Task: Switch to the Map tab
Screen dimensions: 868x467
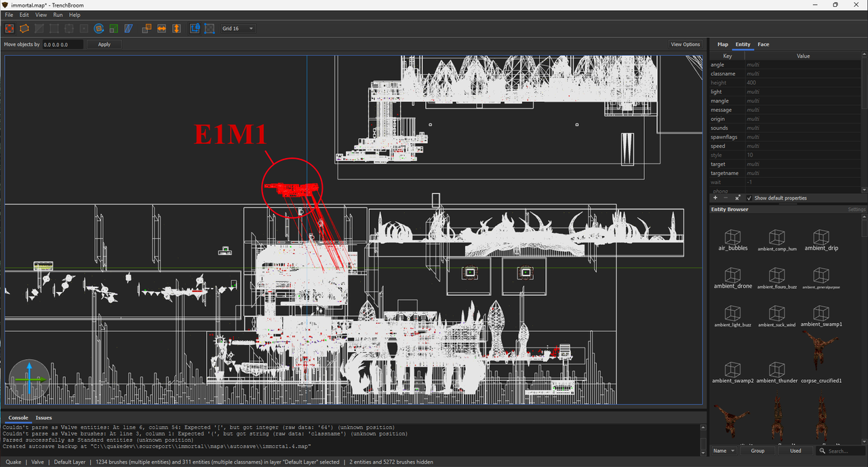Action: 723,44
